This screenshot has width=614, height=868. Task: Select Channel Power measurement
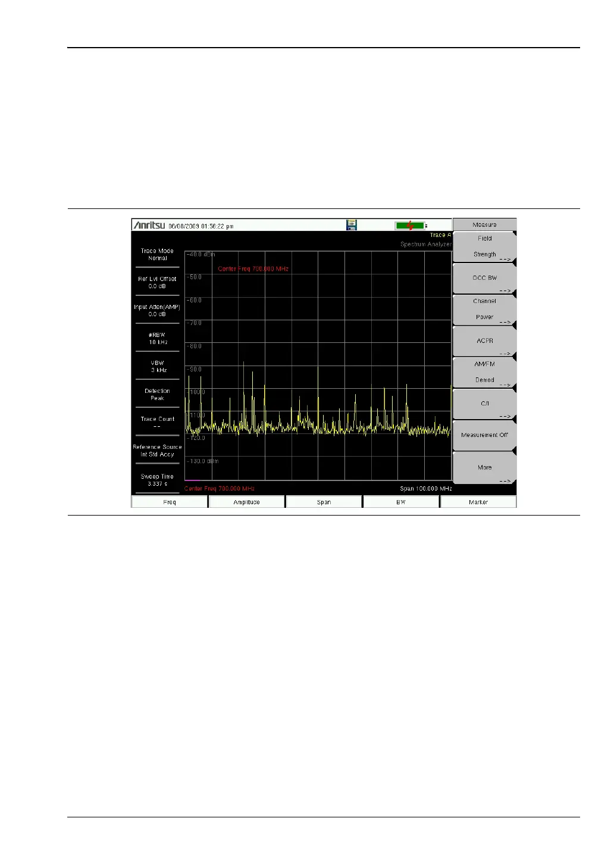[484, 310]
